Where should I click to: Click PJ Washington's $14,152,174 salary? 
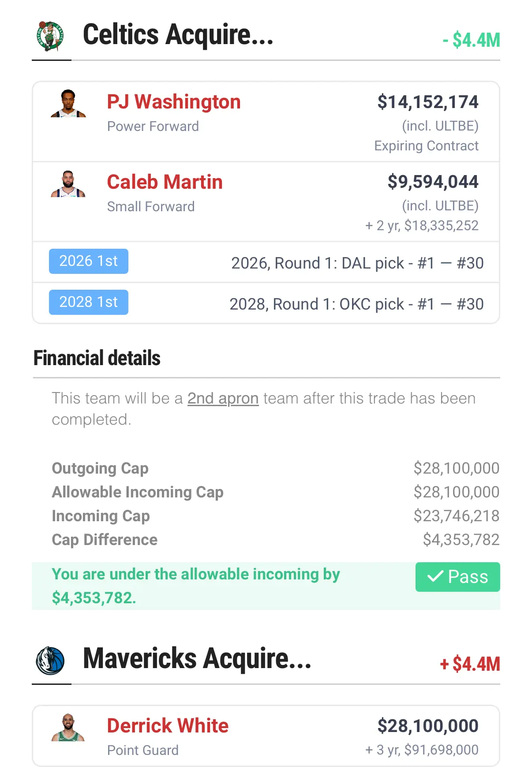pos(428,102)
